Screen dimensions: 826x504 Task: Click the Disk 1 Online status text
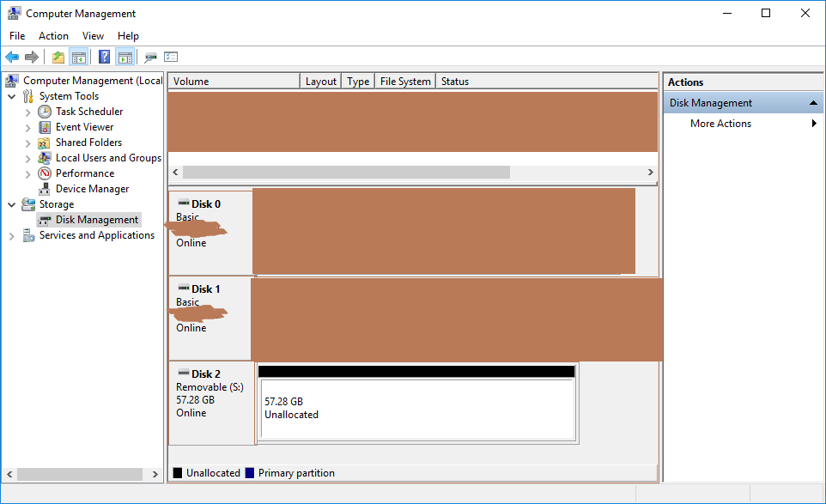point(191,328)
